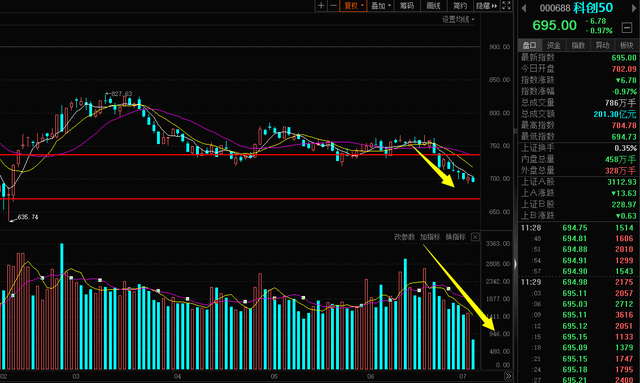
Task: Click the 05 month marker on time axis
Action: pyautogui.click(x=274, y=376)
